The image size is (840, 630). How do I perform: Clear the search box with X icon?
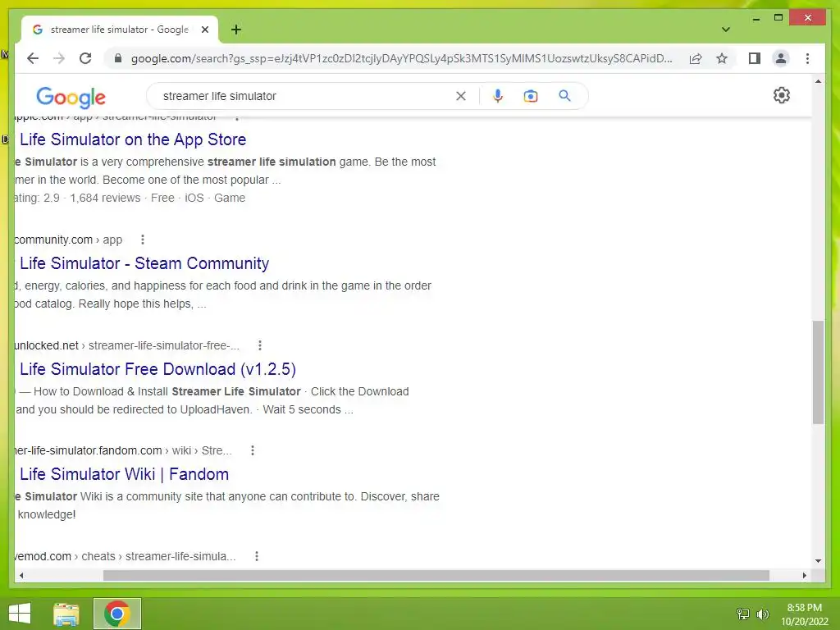click(x=461, y=96)
